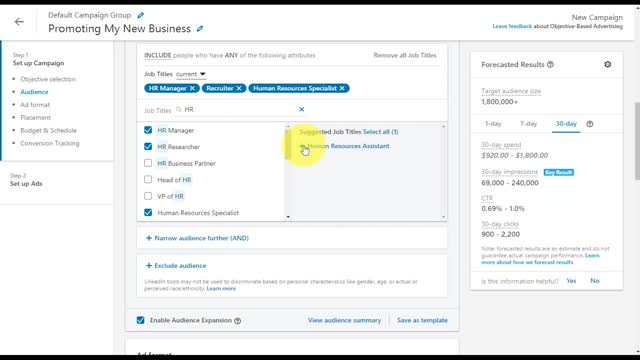
Task: Remove Human Resources Specialist tag with X
Action: click(342, 88)
